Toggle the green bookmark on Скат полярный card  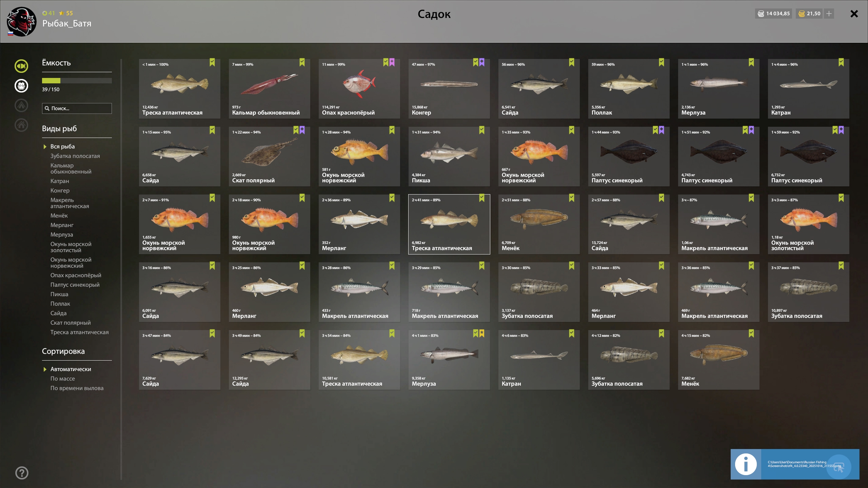296,130
